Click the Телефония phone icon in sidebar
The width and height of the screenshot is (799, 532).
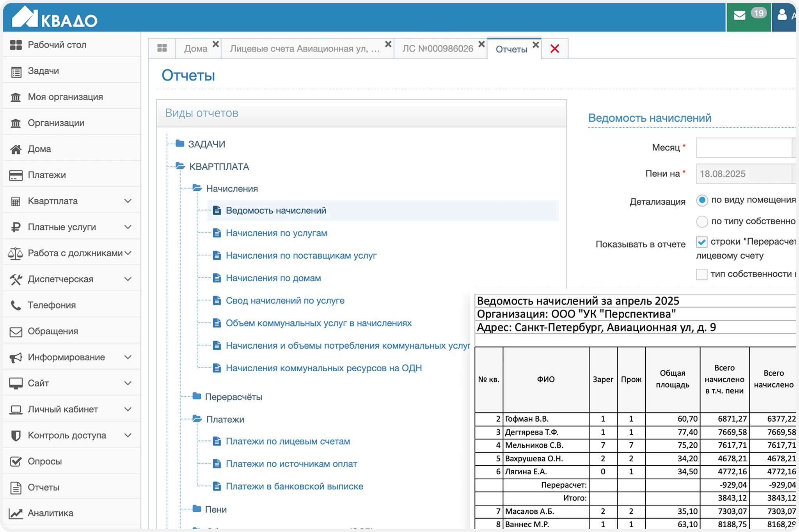16,305
